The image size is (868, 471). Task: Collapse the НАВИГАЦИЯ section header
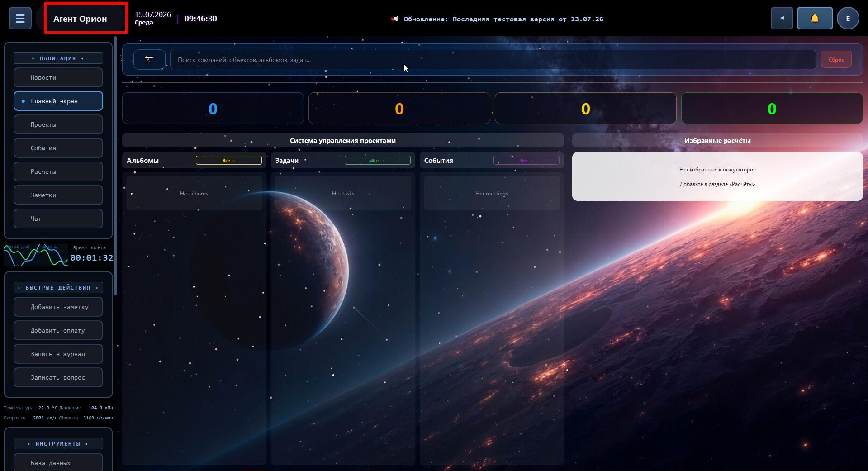point(58,58)
